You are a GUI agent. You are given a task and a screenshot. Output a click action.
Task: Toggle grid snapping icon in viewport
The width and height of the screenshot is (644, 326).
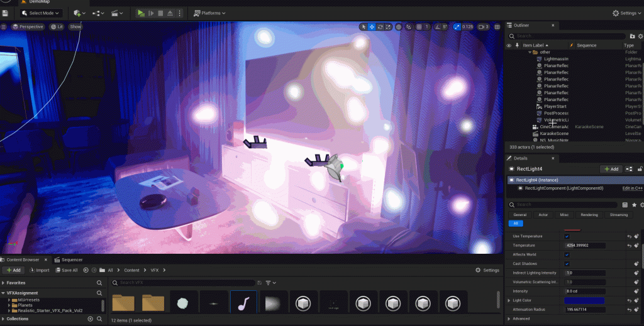point(419,27)
